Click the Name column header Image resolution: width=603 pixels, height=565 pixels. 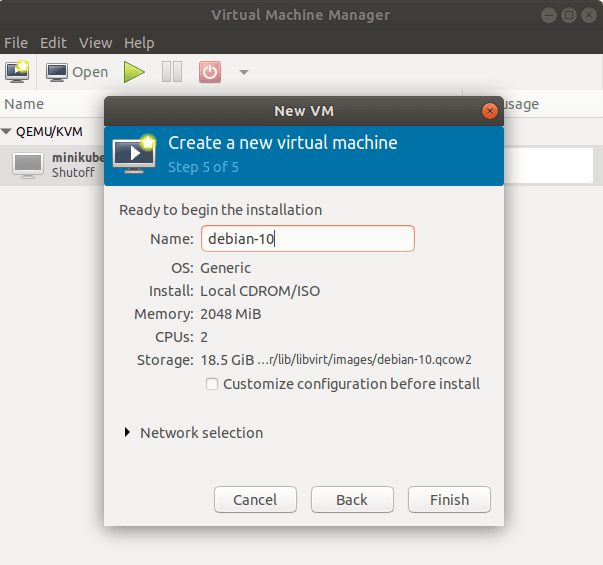24,104
